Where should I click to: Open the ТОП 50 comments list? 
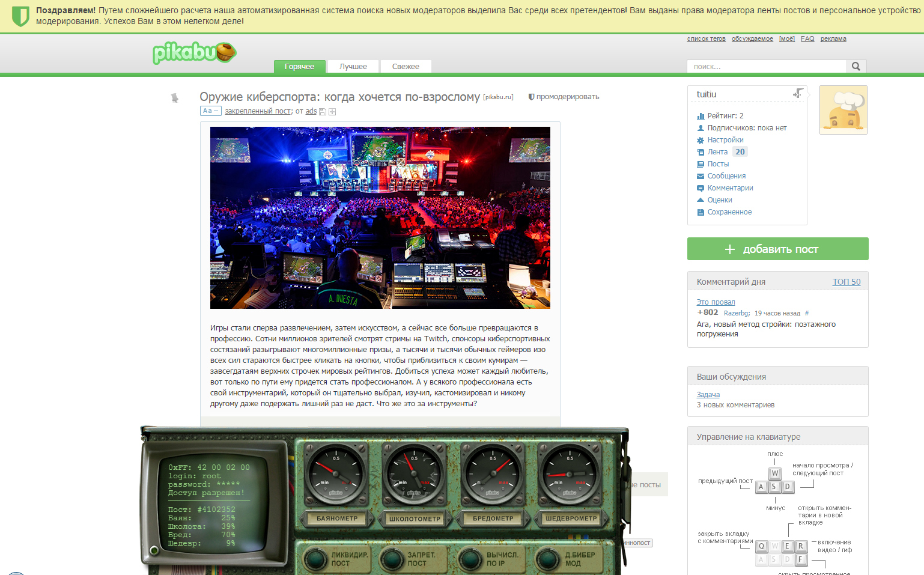(846, 282)
